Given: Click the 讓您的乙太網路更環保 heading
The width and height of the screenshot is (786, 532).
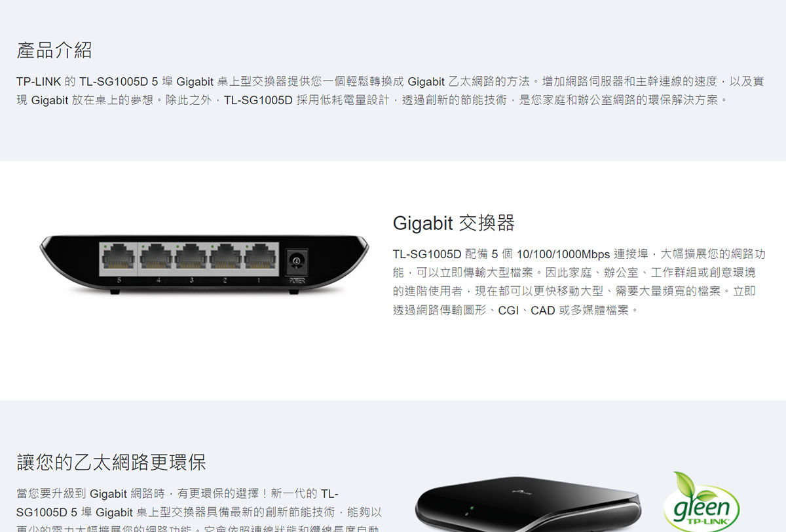Looking at the screenshot, I should pyautogui.click(x=111, y=462).
